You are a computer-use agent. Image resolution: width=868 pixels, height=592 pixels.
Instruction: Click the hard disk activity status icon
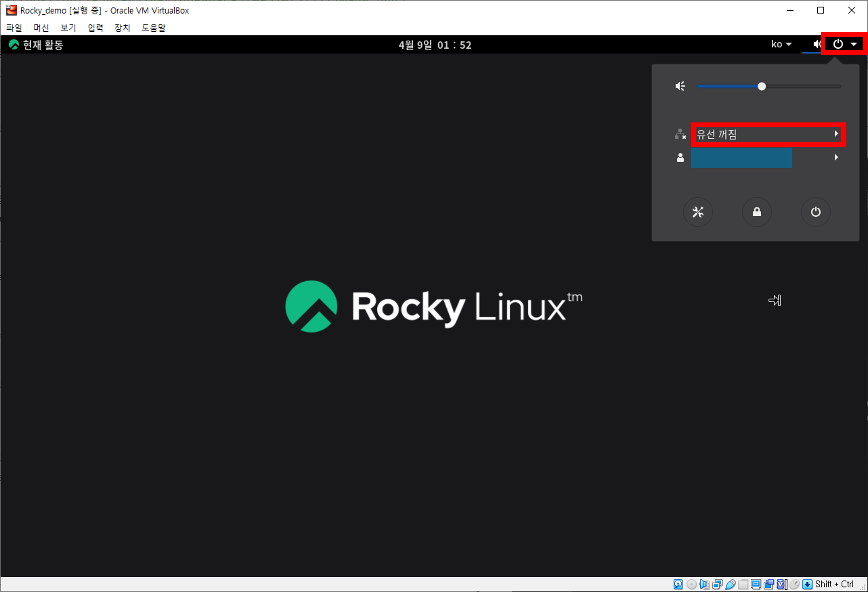[678, 584]
